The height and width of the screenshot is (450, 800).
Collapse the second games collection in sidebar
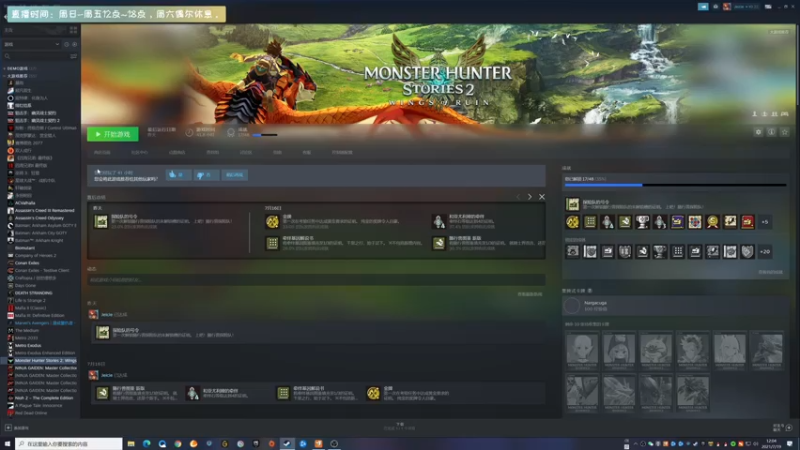click(5, 76)
